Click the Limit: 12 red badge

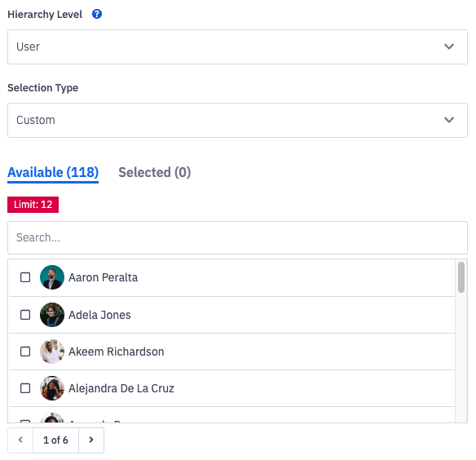pos(33,205)
